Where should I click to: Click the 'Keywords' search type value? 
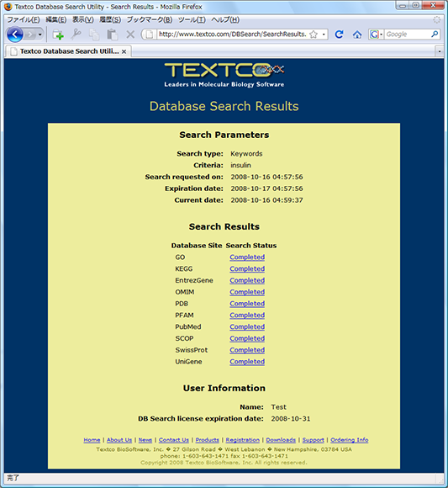pos(246,154)
